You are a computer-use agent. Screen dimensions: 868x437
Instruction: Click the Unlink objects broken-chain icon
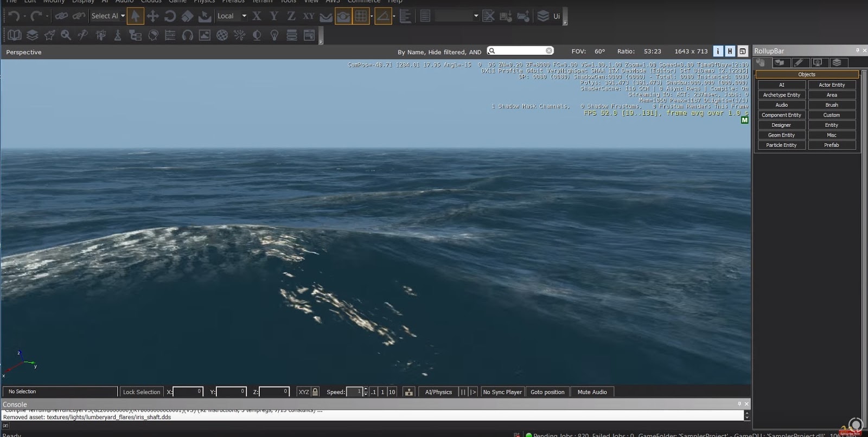click(79, 16)
